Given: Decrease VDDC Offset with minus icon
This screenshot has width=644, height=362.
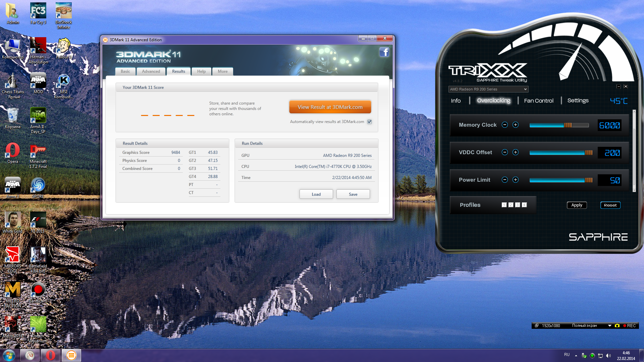Looking at the screenshot, I should [x=505, y=152].
